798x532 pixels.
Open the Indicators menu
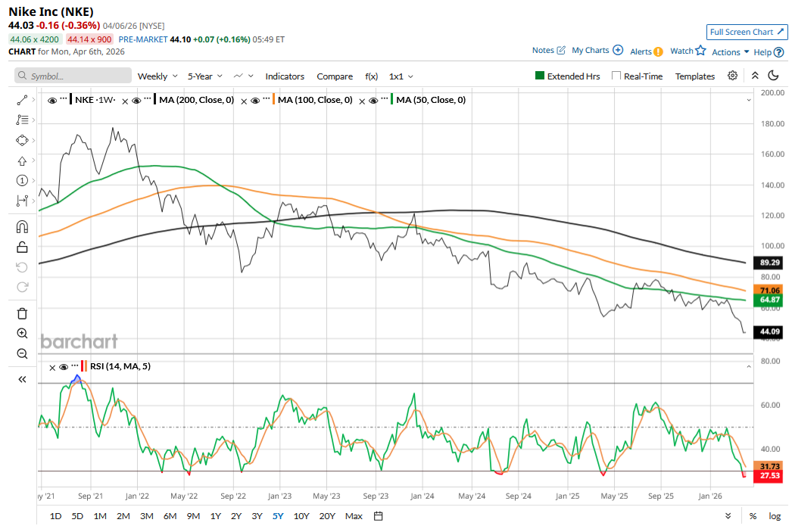(x=285, y=76)
